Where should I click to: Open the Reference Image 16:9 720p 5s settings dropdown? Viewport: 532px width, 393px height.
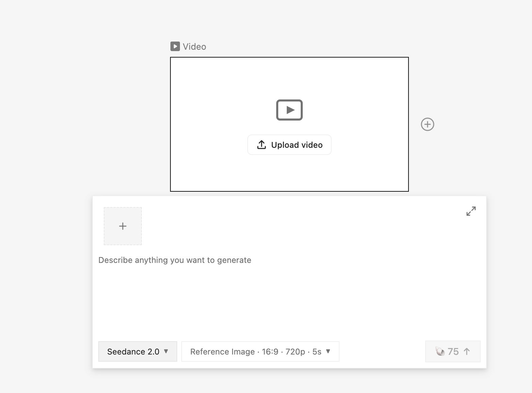point(260,351)
